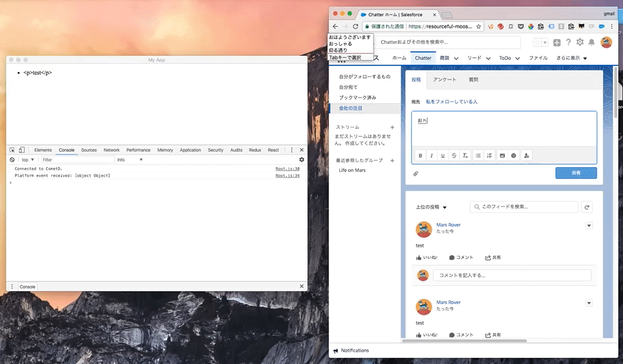
Task: Click plus icon next to ストリーム
Action: [x=392, y=127]
